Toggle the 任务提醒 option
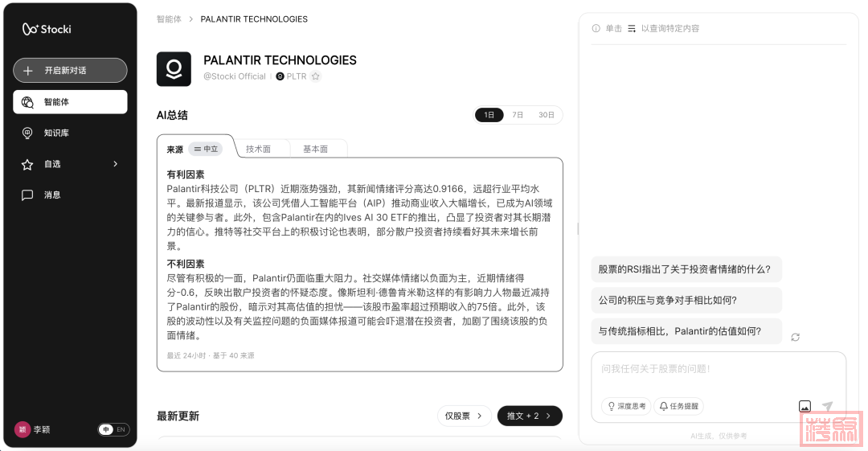 coord(679,406)
